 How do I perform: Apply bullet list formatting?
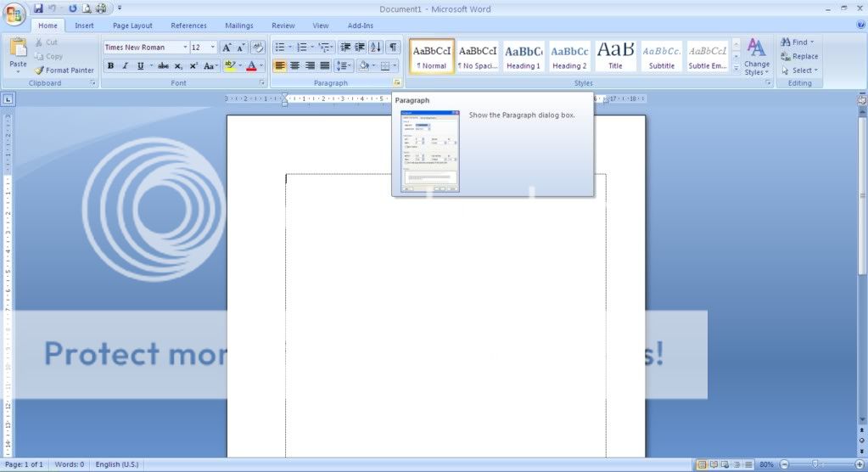[280, 48]
